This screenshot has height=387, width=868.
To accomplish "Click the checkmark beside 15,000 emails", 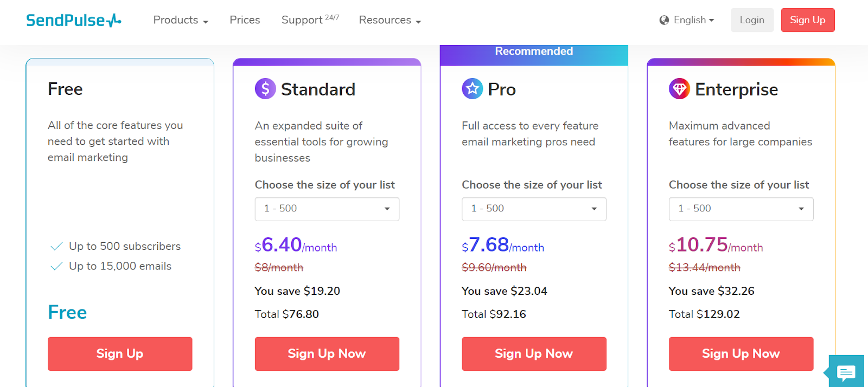I will (56, 266).
